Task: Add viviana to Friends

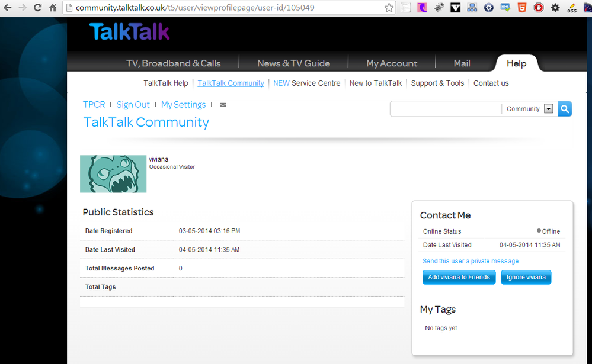Action: [x=459, y=277]
